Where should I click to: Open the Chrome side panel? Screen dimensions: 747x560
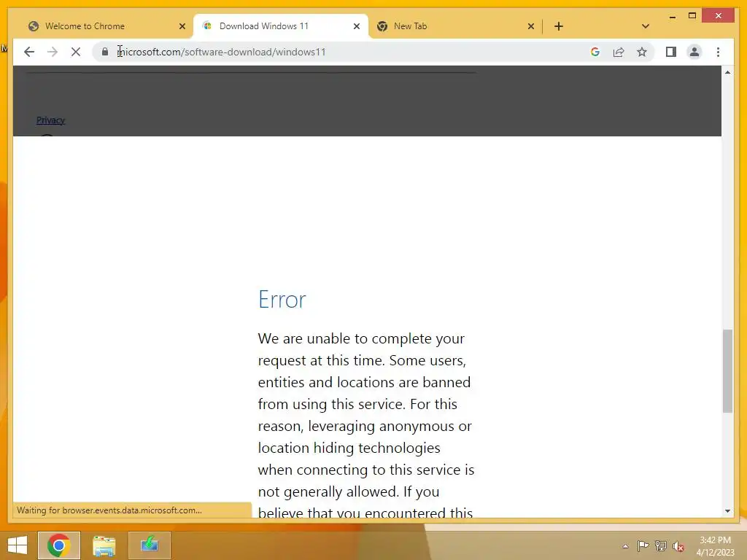[x=671, y=52]
